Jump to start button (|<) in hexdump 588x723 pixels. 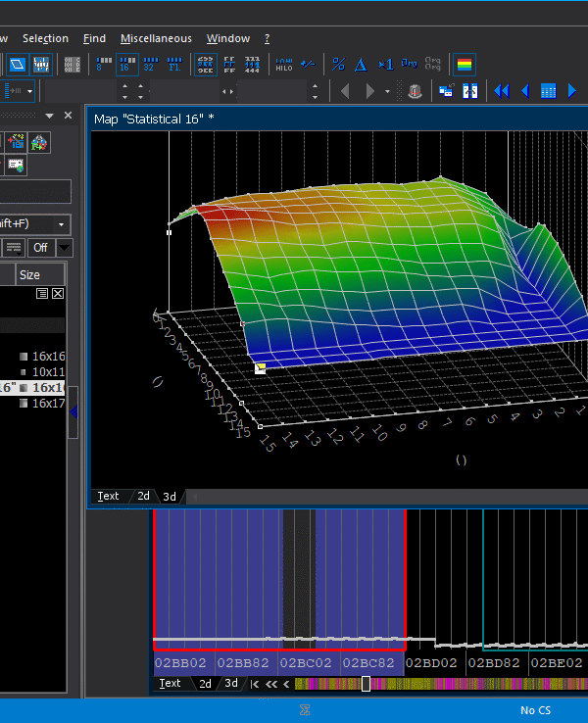pos(254,684)
